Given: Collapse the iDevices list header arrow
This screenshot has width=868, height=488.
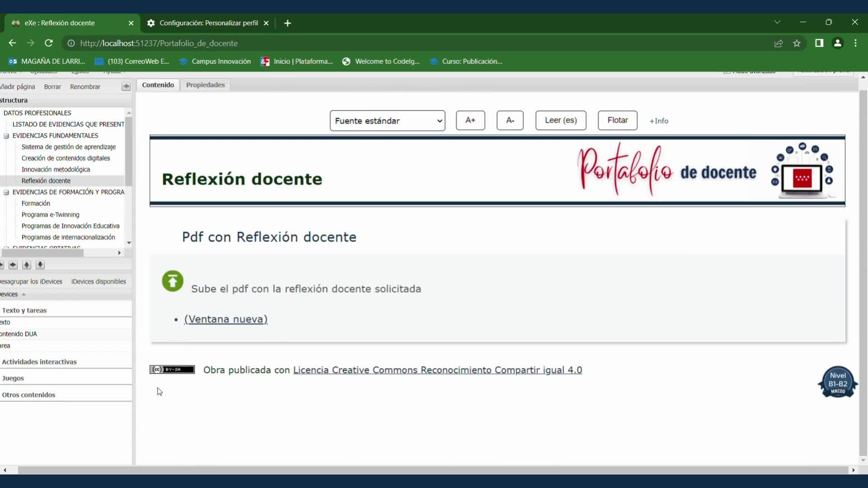Looking at the screenshot, I should point(24,295).
